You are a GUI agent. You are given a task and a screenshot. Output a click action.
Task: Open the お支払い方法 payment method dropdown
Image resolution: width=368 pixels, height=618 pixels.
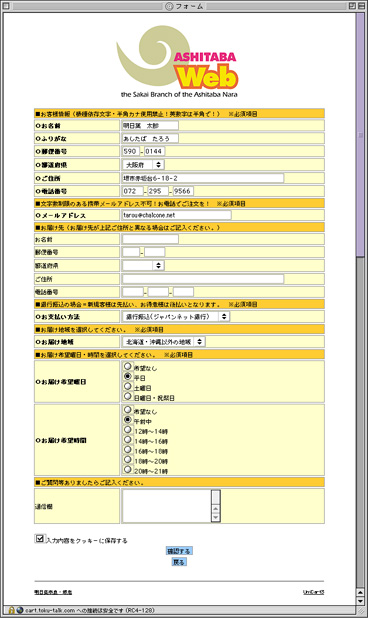(x=176, y=316)
